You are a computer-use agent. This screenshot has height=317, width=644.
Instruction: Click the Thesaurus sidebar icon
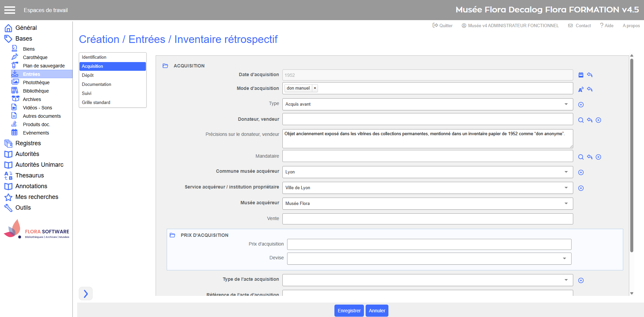coord(8,175)
